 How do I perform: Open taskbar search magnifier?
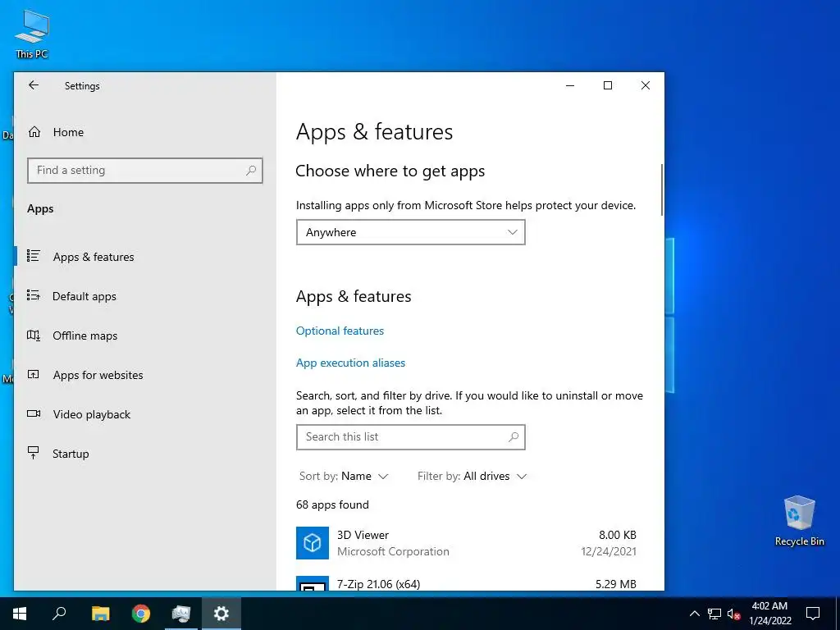pos(59,614)
